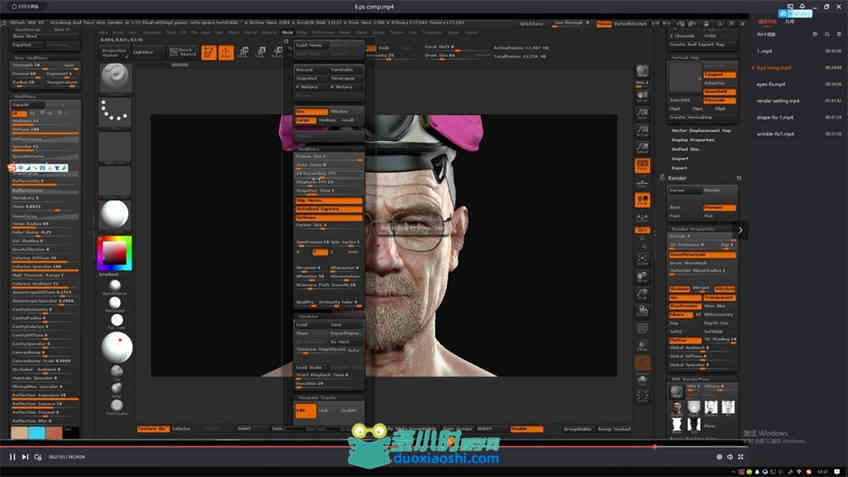Screen dimensions: 848x477
Task: Expand the Export section
Action: click(x=680, y=168)
